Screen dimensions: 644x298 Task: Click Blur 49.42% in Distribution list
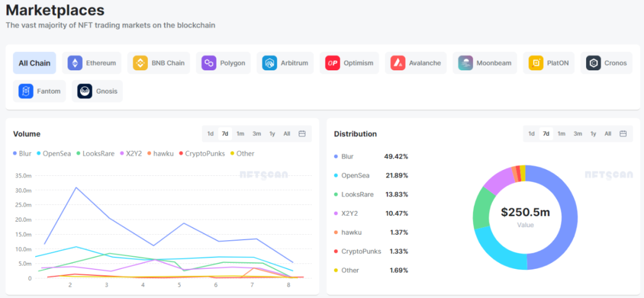click(x=371, y=156)
